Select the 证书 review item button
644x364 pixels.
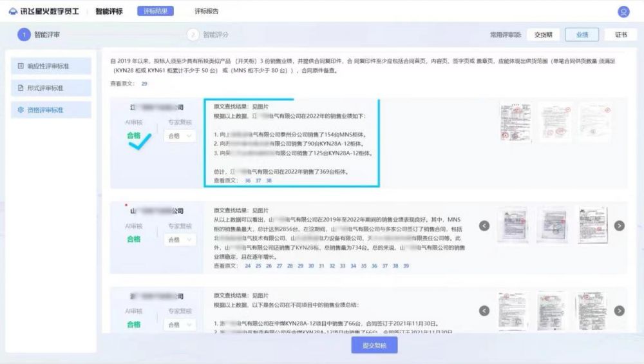click(621, 35)
